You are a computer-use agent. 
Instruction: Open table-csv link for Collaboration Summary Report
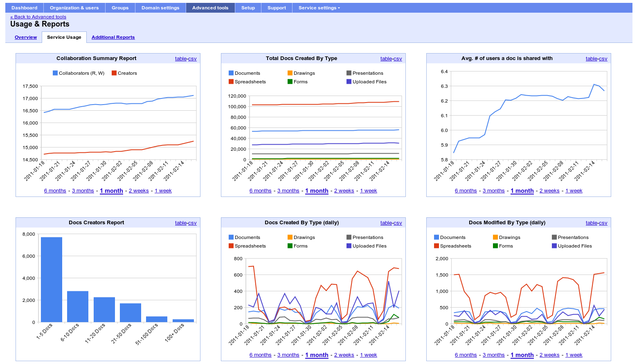pos(186,59)
